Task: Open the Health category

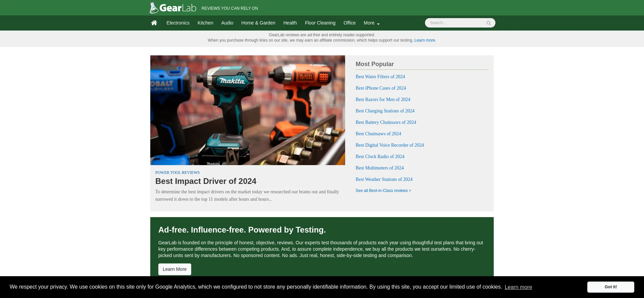Action: [x=290, y=23]
